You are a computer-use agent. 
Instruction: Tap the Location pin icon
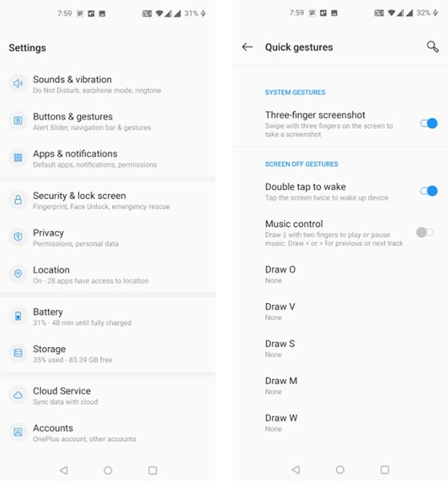(18, 274)
